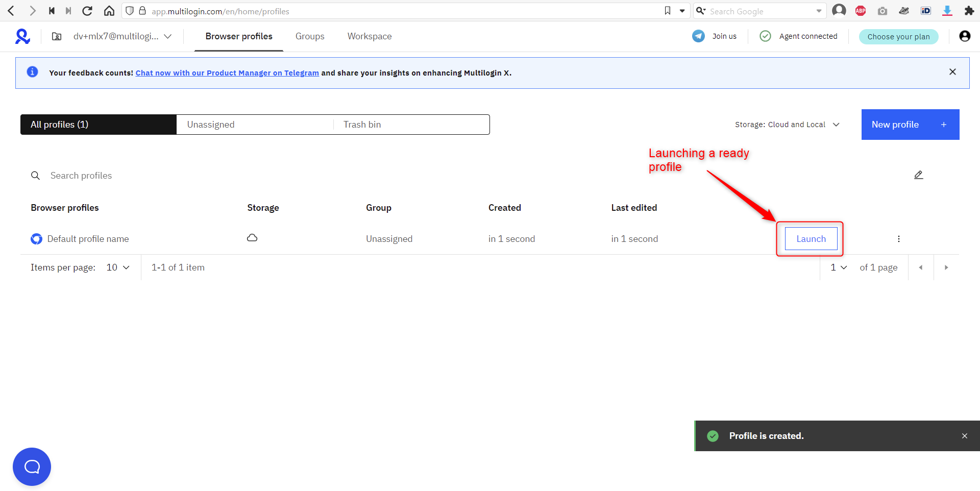Expand the search engine dropdown arrow

[x=819, y=11]
